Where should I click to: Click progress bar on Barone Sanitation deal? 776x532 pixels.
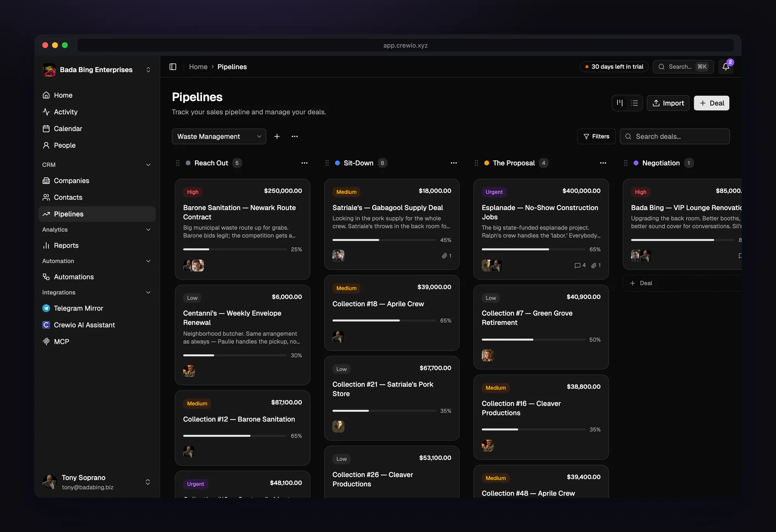coord(235,249)
